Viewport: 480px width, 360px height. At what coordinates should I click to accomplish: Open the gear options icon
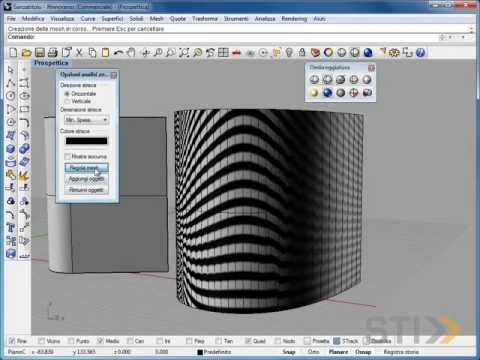(x=394, y=52)
